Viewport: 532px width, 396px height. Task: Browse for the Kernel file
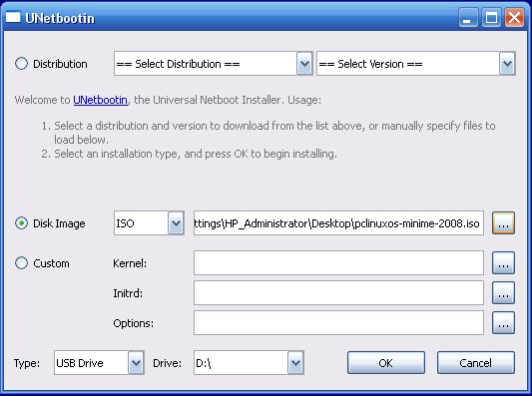pos(503,262)
